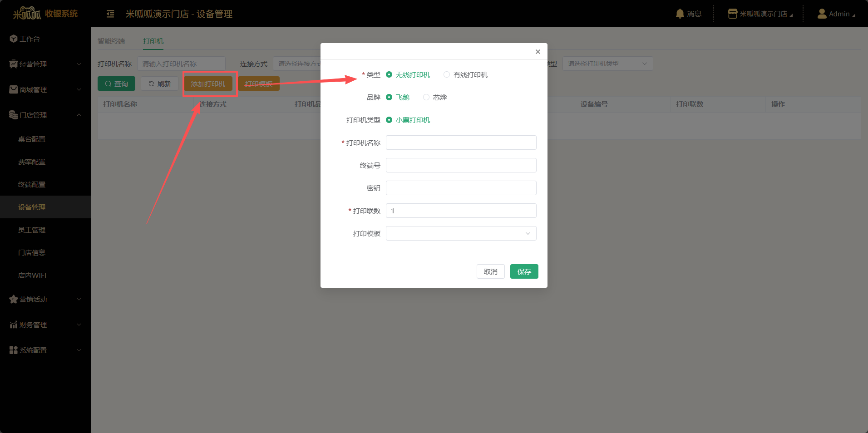Open the notifications bell icon
This screenshot has width=868, height=433.
click(x=680, y=14)
